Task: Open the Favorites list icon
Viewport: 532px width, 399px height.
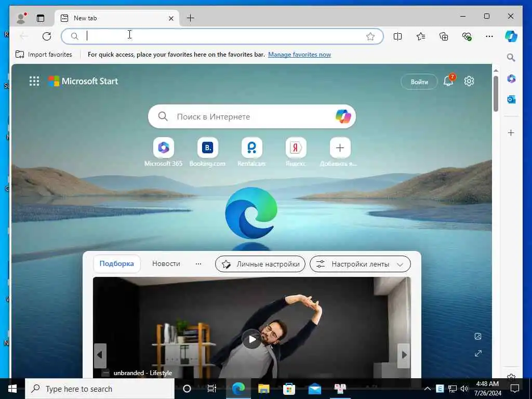Action: pos(421,36)
